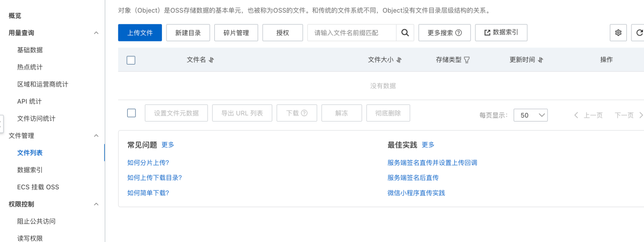Viewport: 644px width, 242px height.
Task: Click the refresh icon button
Action: click(639, 33)
